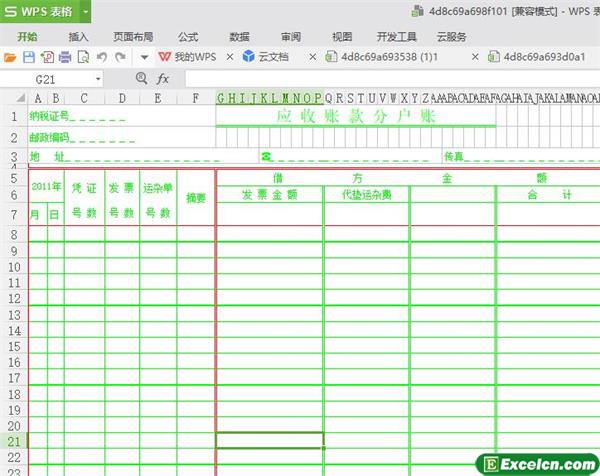Select column C header
Screen dimensions: 600x476
tap(84, 98)
